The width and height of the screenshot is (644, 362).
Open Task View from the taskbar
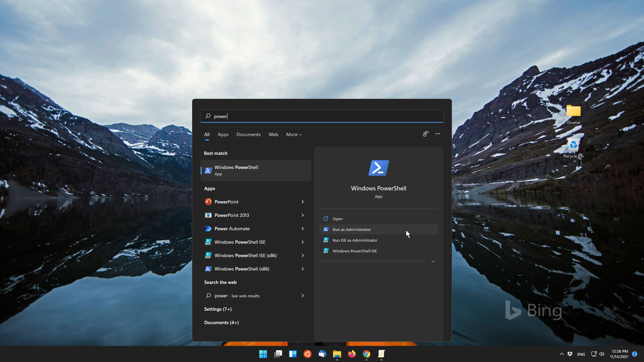click(278, 354)
